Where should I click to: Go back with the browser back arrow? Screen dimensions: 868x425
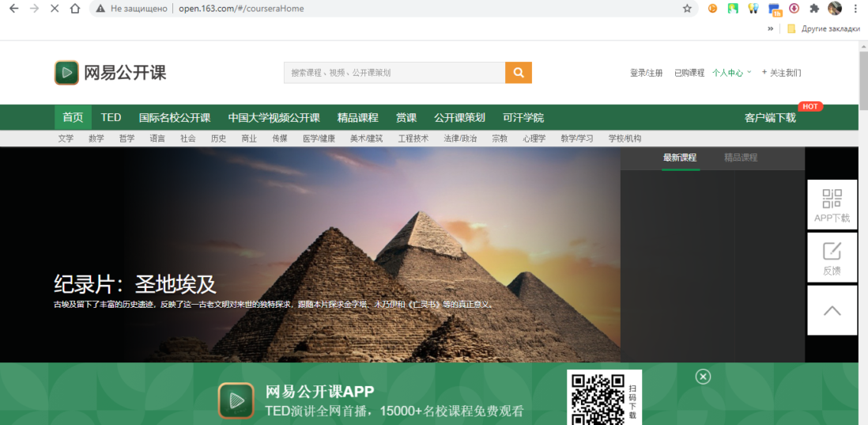(14, 9)
